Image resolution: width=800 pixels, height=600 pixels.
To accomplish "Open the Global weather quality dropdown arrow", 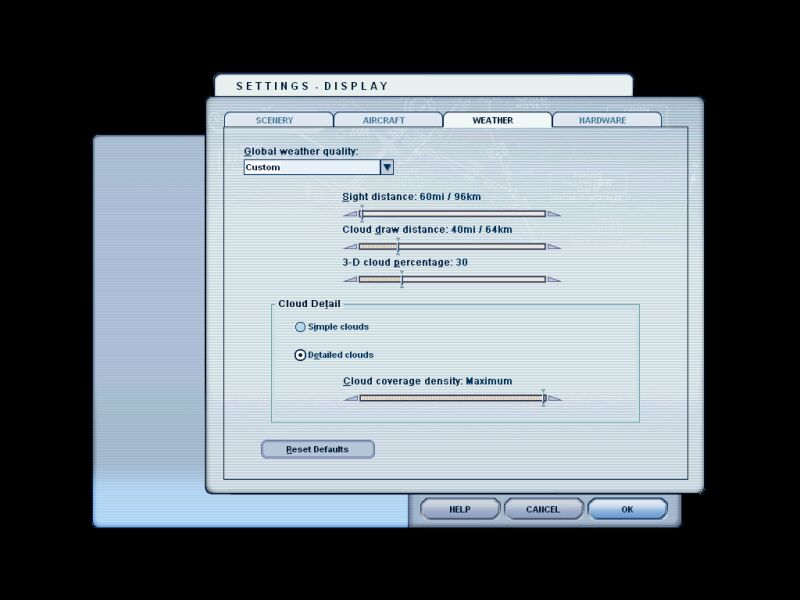I will (387, 168).
